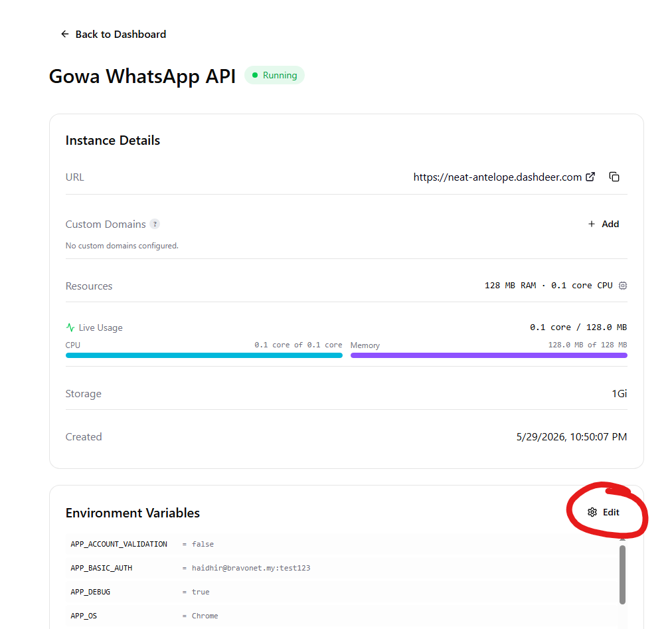Screen dimensions: 672x629
Task: Go back using the Back to Dashboard link
Action: (x=114, y=35)
